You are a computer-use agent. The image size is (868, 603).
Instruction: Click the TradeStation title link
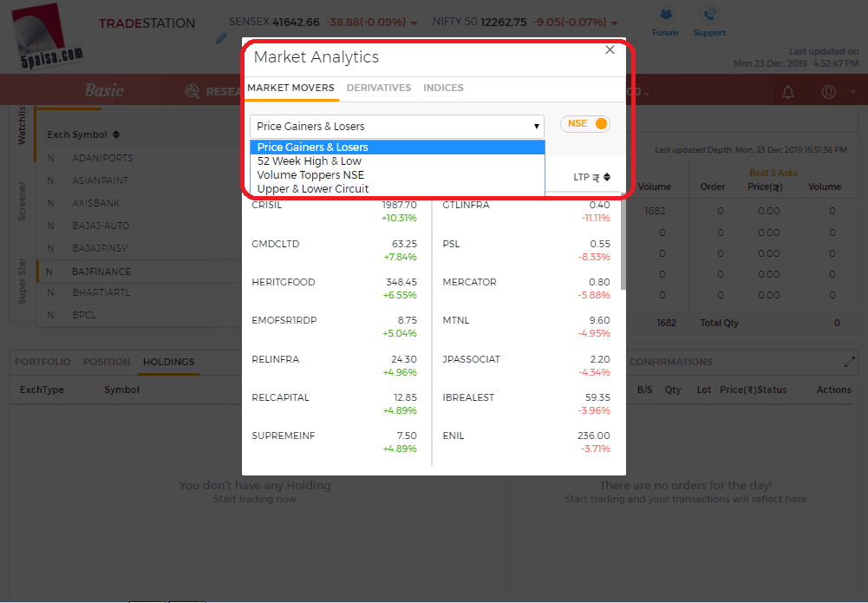tap(147, 23)
